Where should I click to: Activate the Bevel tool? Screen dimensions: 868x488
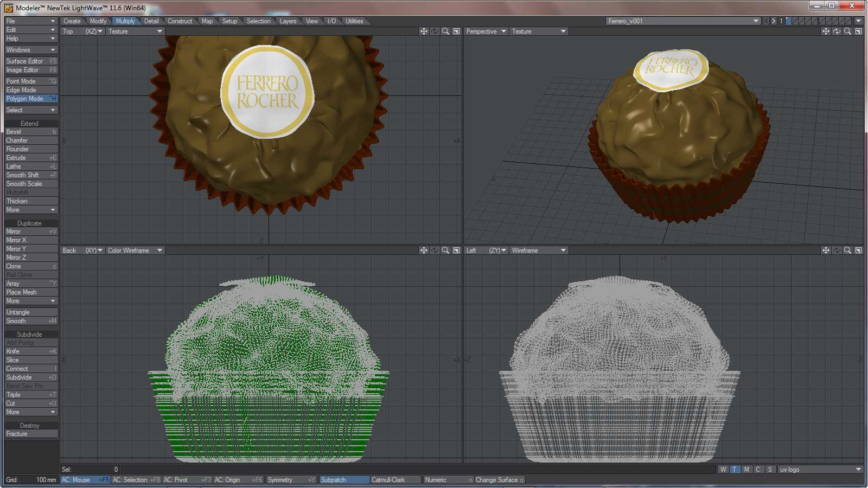coord(31,132)
